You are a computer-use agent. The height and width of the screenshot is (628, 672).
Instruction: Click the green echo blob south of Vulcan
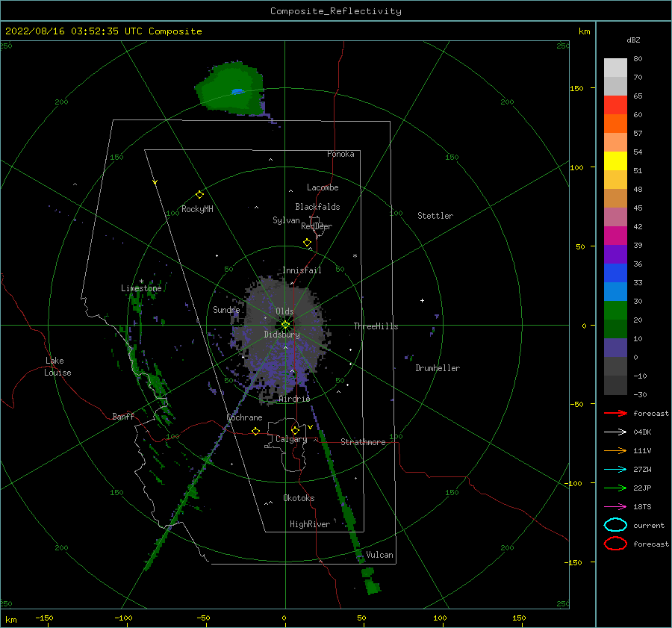(x=370, y=581)
